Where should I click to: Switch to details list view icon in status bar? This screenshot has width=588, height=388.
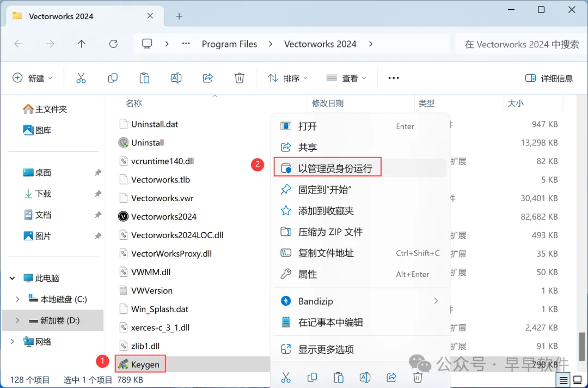coord(563,380)
